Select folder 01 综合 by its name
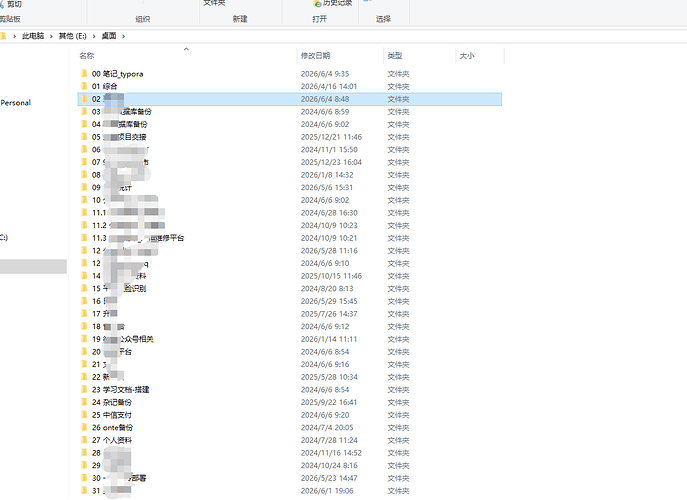 tap(104, 86)
